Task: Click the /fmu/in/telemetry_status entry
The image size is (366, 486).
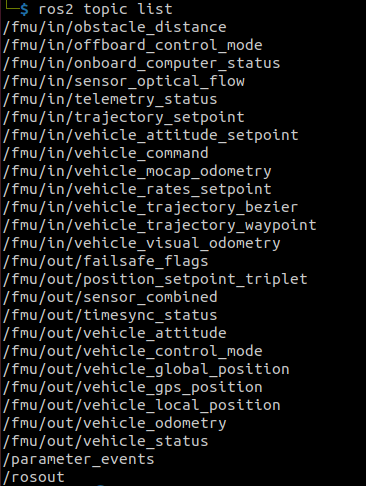Action: (110, 99)
